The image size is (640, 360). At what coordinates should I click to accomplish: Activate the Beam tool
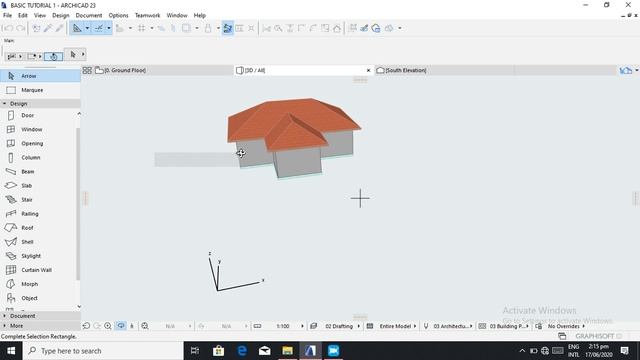click(x=38, y=172)
